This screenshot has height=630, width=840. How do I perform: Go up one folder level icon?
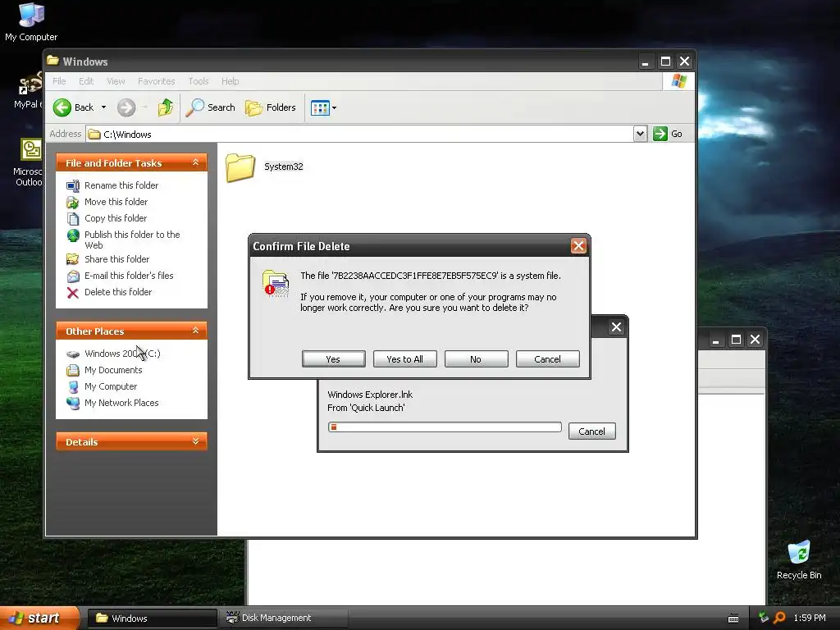pos(166,107)
